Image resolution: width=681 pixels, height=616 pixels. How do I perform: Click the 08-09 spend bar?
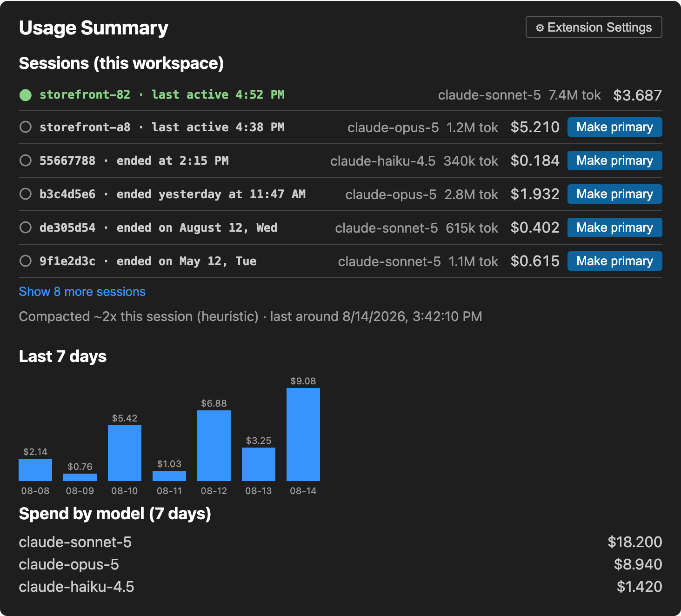80,477
